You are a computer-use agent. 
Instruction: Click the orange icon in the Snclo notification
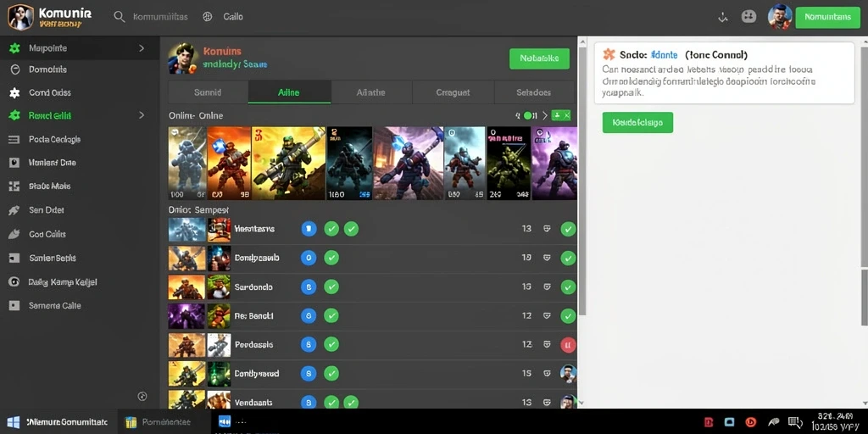click(x=609, y=54)
